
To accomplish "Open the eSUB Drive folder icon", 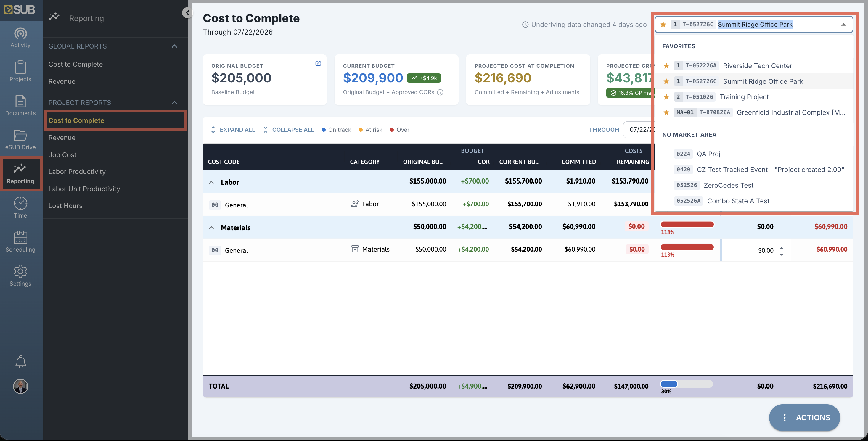I will click(x=20, y=139).
